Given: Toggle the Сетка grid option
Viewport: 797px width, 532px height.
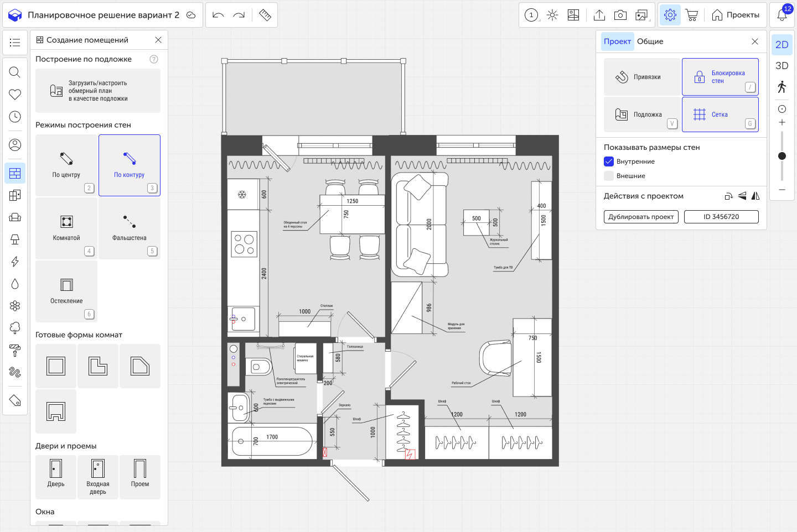Looking at the screenshot, I should point(720,114).
